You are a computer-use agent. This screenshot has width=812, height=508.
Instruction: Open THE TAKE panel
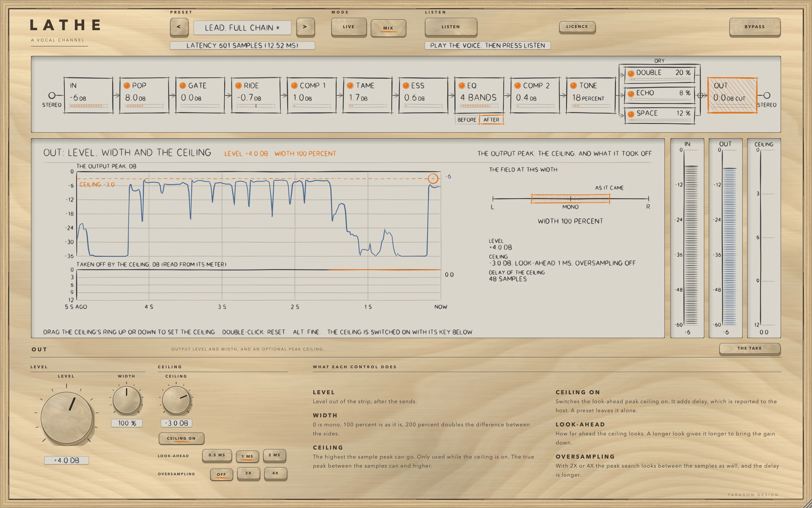(750, 349)
